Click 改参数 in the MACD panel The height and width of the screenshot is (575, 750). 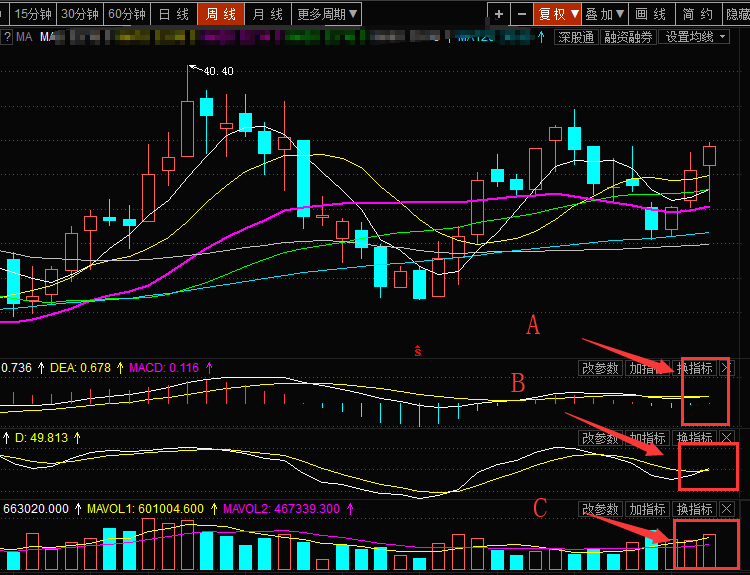600,368
